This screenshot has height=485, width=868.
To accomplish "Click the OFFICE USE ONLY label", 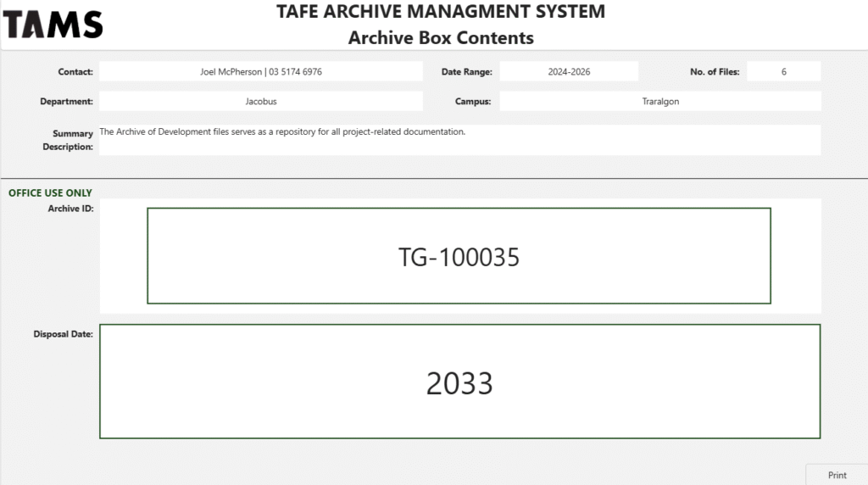I will 50,192.
